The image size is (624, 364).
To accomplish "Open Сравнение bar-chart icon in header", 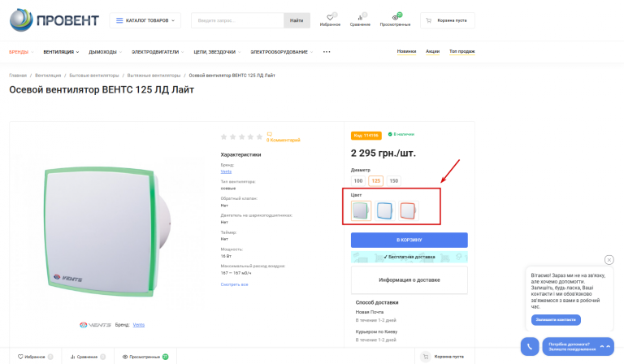I will [359, 16].
